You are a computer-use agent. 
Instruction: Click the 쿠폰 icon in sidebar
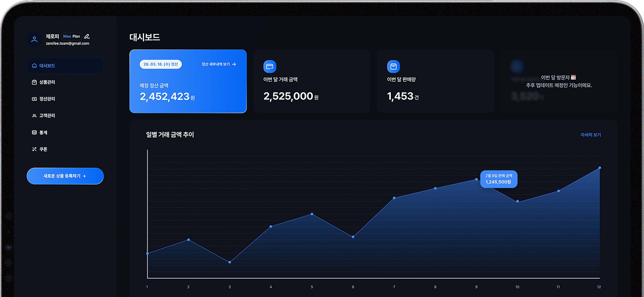34,149
